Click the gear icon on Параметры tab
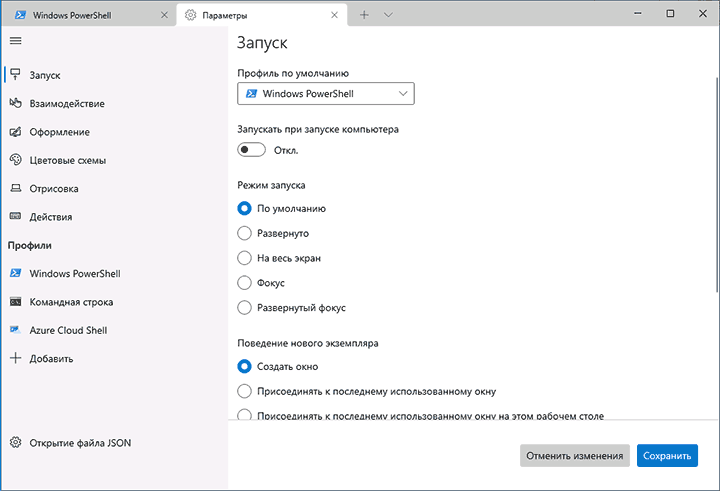720x491 pixels. [x=190, y=15]
